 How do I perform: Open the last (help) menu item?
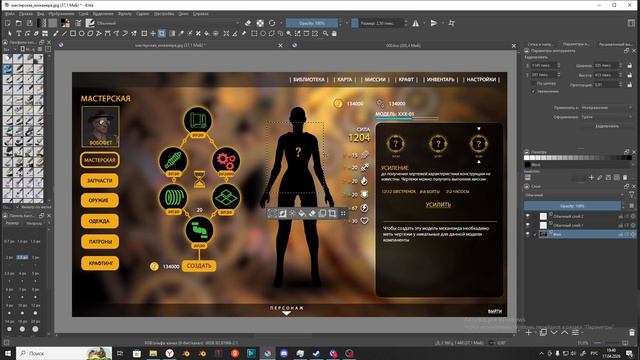200,14
